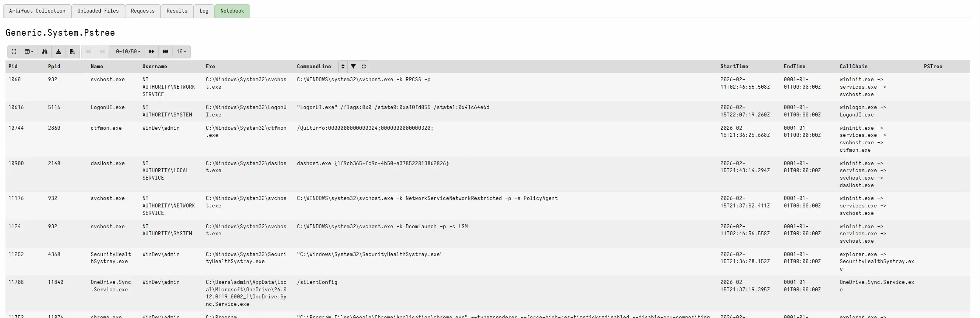The width and height of the screenshot is (980, 318).
Task: Expand the table to fullscreen
Action: (14, 52)
